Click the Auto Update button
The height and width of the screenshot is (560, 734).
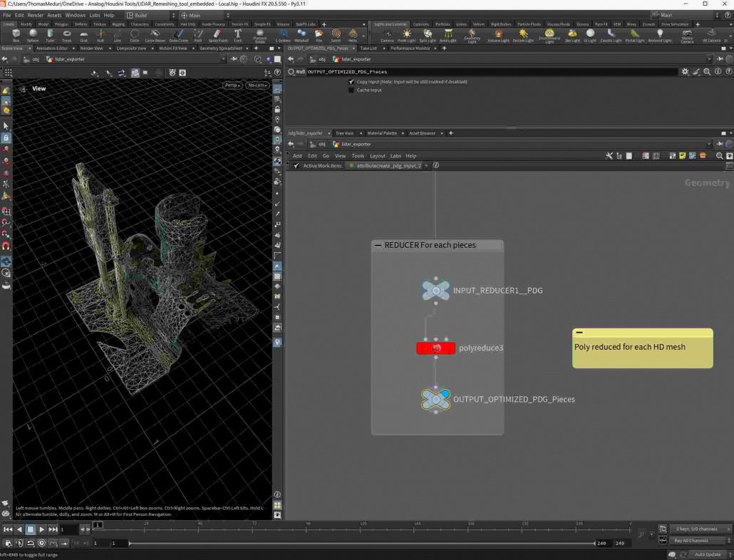coord(707,554)
